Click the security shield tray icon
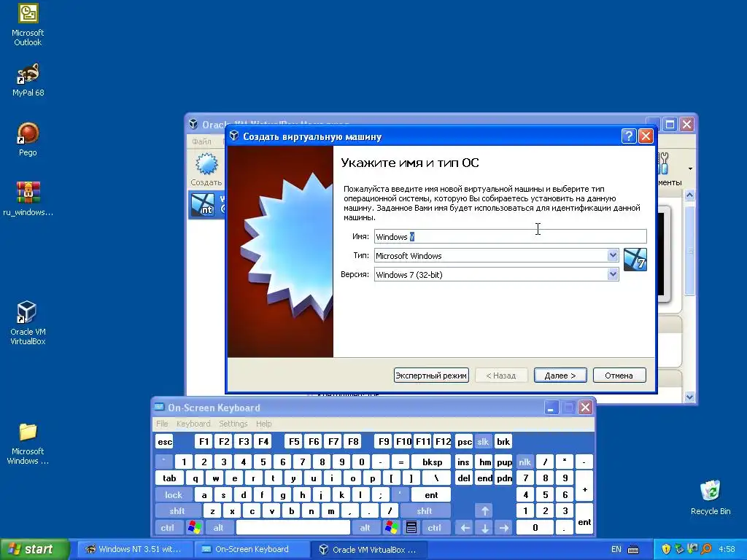This screenshot has width=747, height=560. tap(666, 550)
